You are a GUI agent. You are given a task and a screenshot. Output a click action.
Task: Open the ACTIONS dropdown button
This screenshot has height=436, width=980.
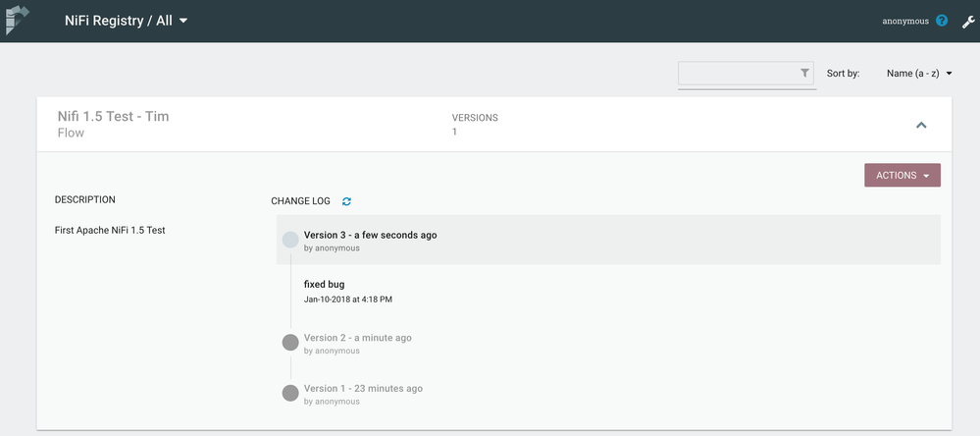pyautogui.click(x=903, y=175)
